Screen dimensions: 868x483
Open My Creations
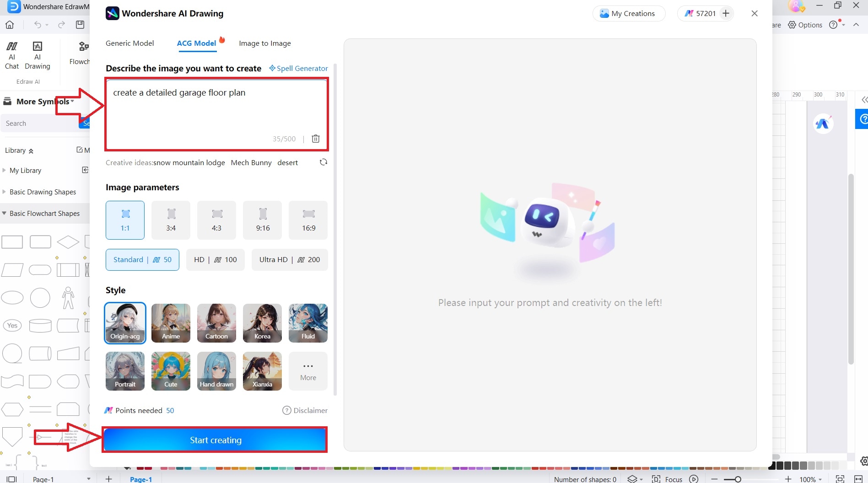pos(629,14)
